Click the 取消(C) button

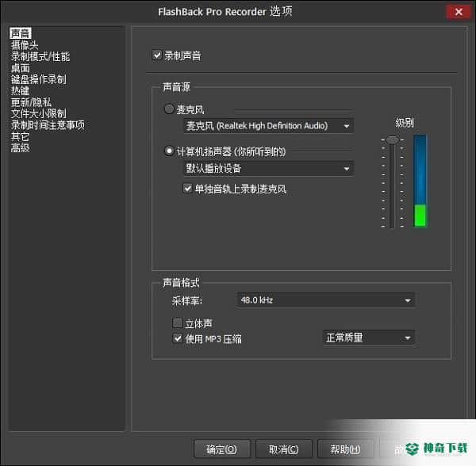tap(283, 449)
